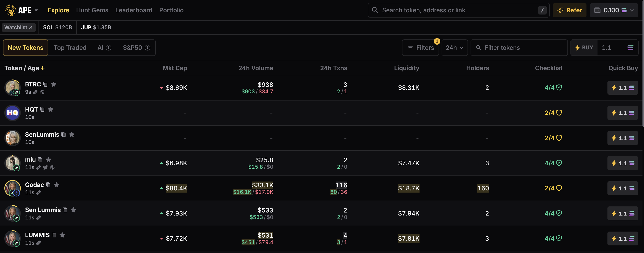Copy LUMMIS token address icon
Screen dimensions: 644x253
coord(54,235)
